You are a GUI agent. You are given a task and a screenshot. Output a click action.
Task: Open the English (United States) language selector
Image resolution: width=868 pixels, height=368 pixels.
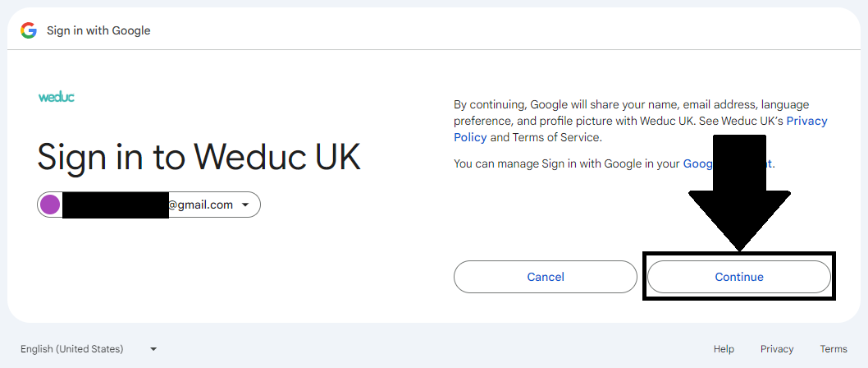tap(72, 349)
